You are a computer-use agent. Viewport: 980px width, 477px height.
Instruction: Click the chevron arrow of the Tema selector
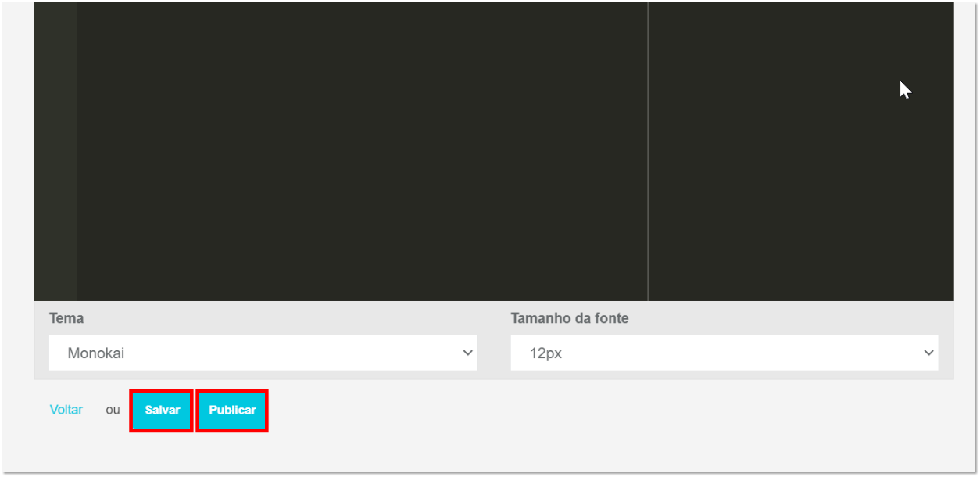[468, 353]
